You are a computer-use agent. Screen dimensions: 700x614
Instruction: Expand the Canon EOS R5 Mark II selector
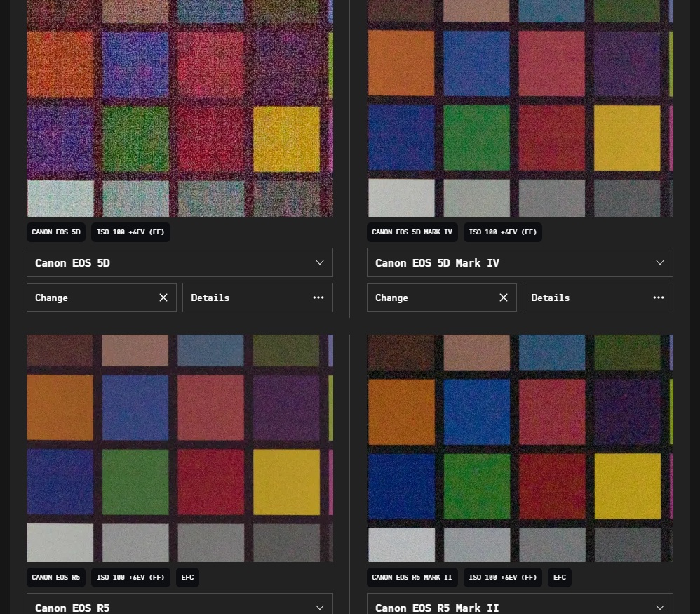[x=520, y=603]
